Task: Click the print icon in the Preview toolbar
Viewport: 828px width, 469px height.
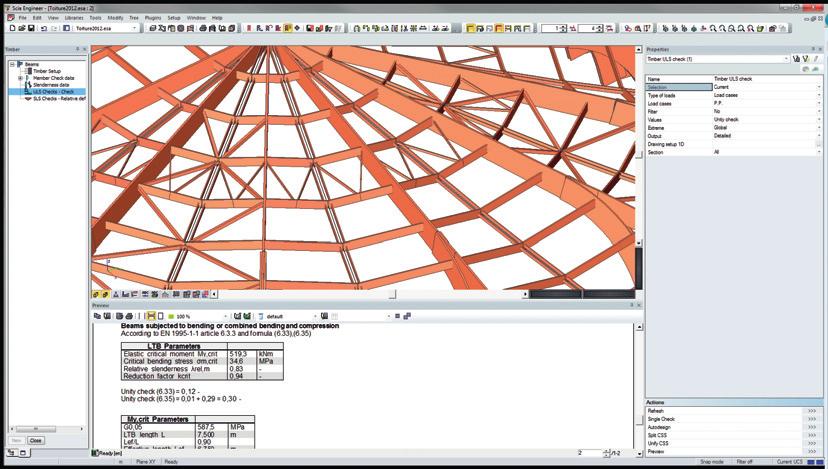Action: click(x=129, y=316)
